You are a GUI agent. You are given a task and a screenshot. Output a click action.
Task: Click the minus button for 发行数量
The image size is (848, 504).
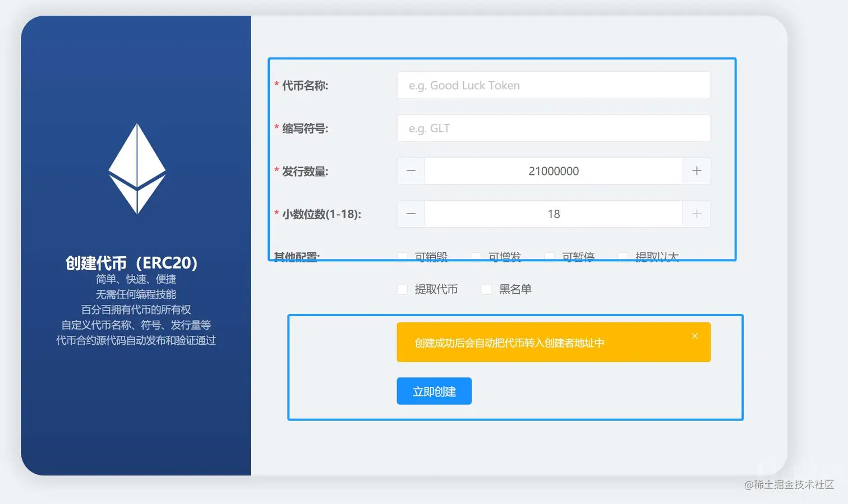pyautogui.click(x=410, y=171)
